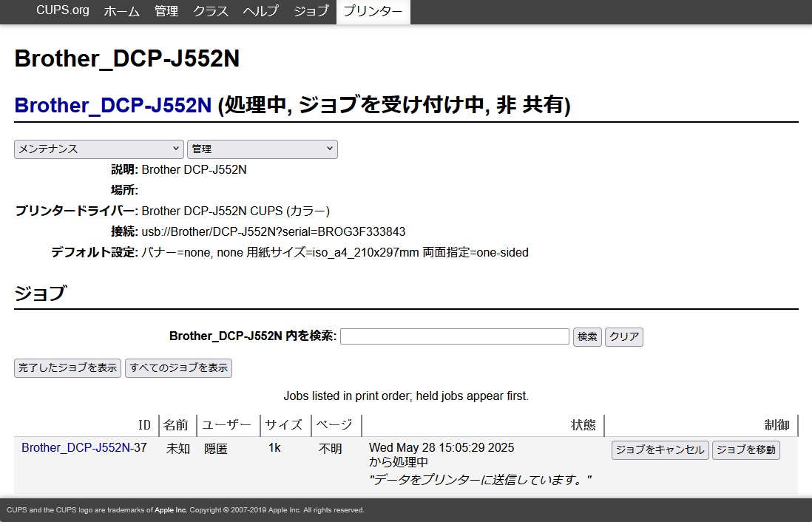
Task: Click the ユーザー column header
Action: click(226, 425)
